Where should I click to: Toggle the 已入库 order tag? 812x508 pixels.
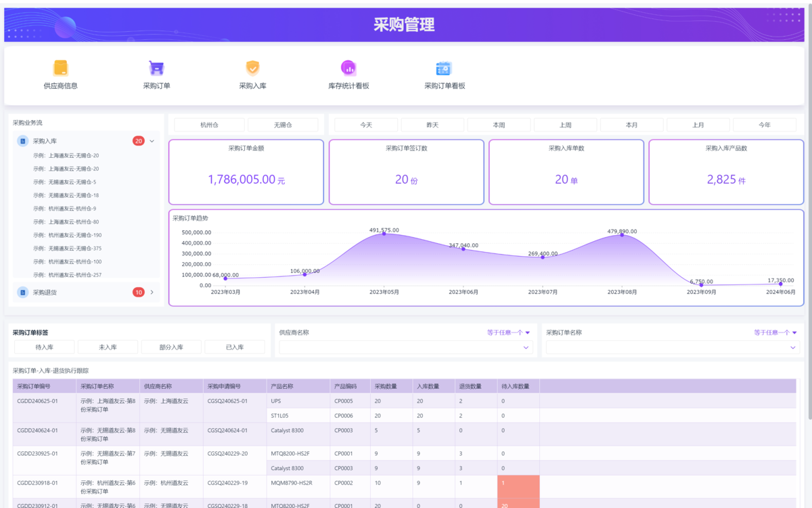coord(235,347)
